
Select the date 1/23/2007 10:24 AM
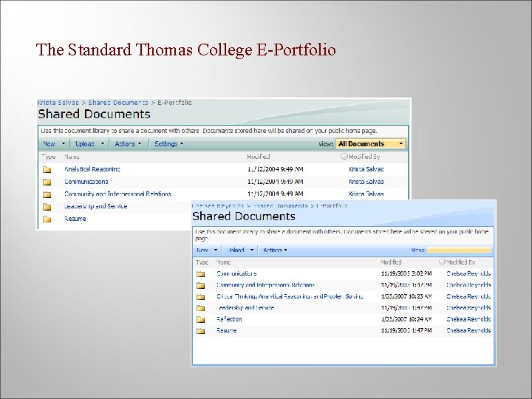(406, 319)
